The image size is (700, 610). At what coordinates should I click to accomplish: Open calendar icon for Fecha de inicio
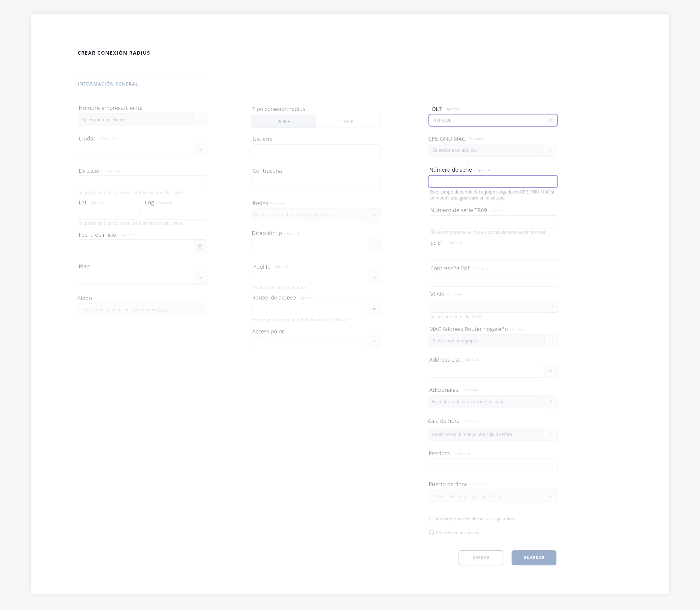[x=200, y=247]
